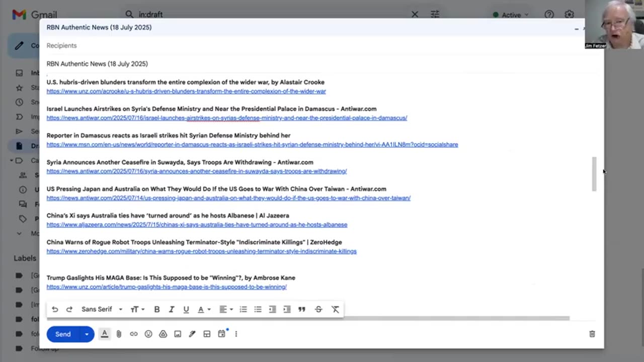Viewport: 644px width, 362px height.
Task: Insert a numbered list
Action: pos(243,309)
